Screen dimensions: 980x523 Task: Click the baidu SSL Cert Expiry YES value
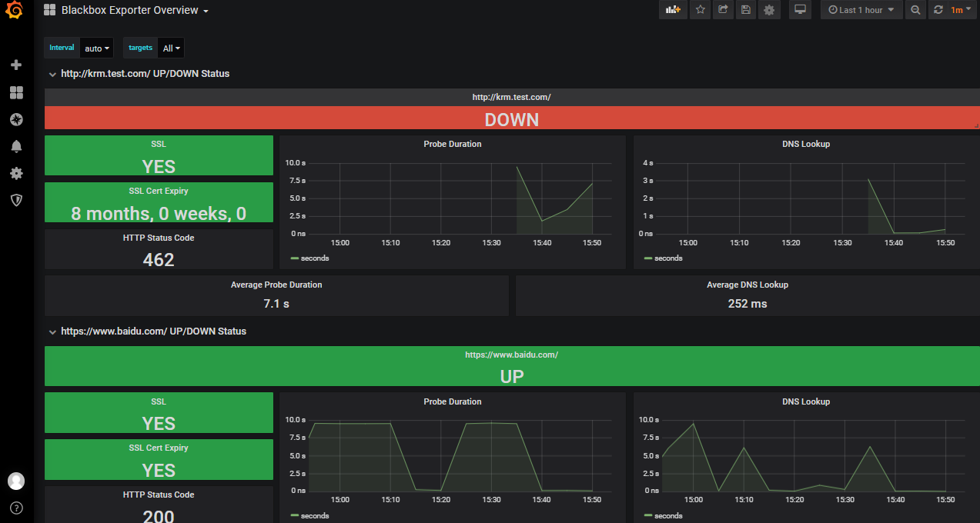pos(159,470)
